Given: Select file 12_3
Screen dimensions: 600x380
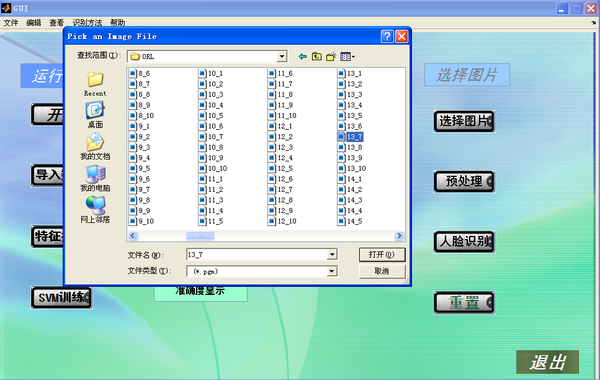Looking at the screenshot, I should coord(280,147).
